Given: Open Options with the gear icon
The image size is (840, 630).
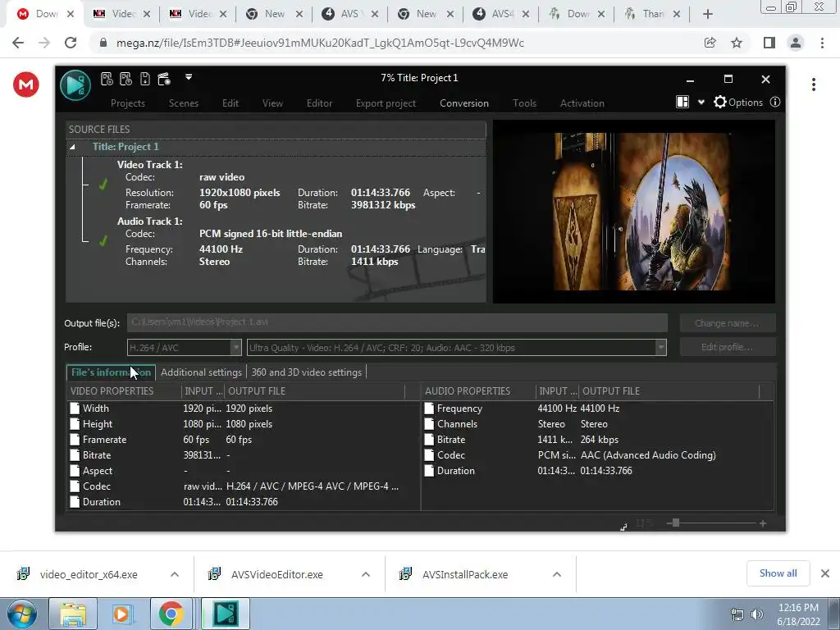Looking at the screenshot, I should coord(737,103).
